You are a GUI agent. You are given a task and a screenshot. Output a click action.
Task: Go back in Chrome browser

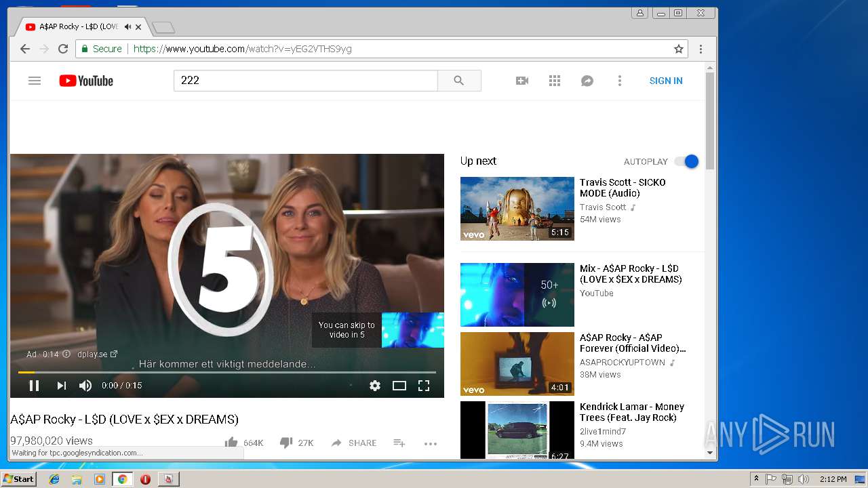[25, 49]
